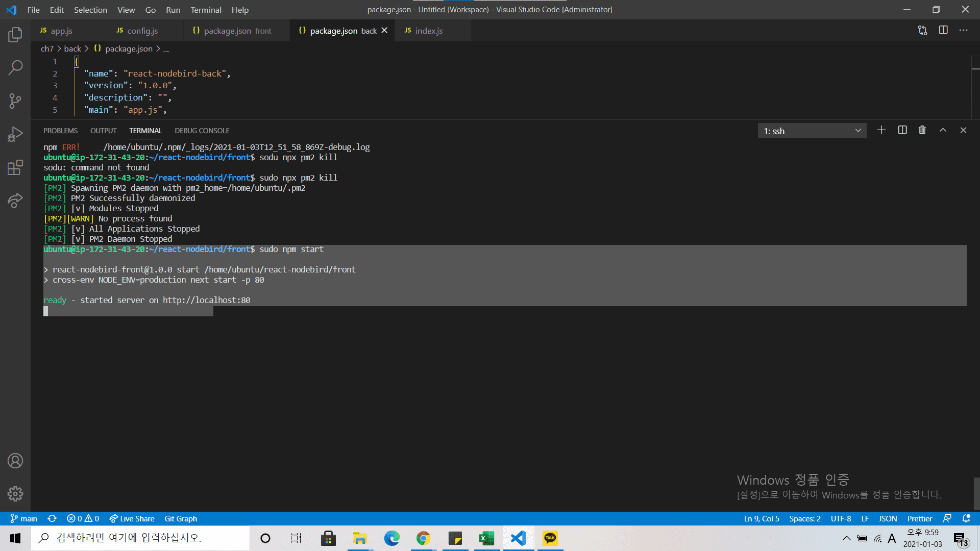
Task: Open the Live Share sidebar icon
Action: point(15,201)
